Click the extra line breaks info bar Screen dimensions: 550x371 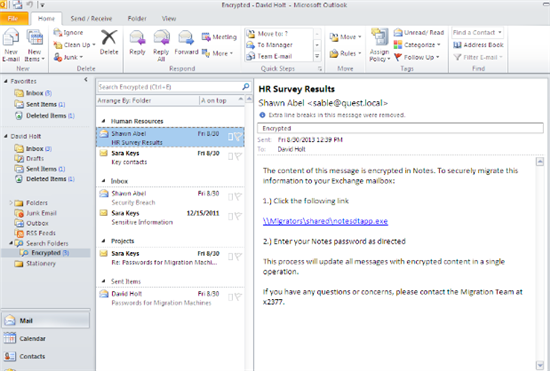[332, 115]
